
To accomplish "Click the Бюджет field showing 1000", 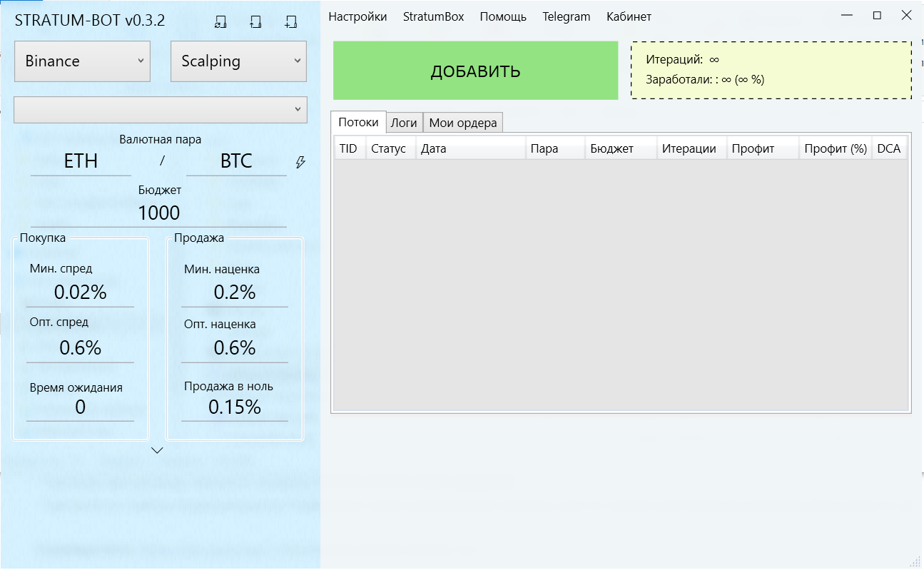I will 158,213.
